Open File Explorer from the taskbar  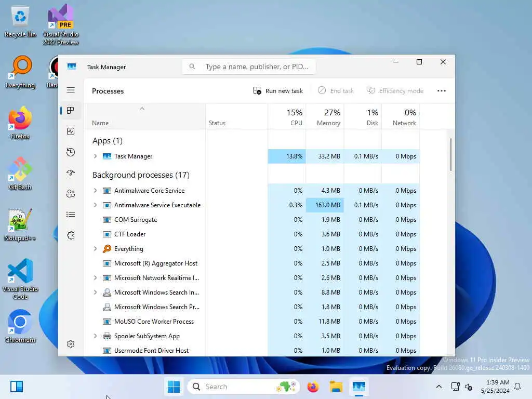(336, 387)
